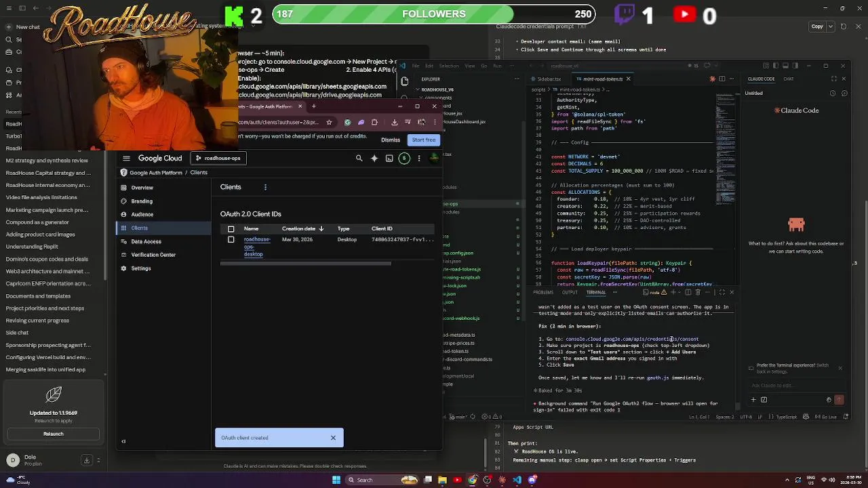The image size is (868, 488).
Task: Click Claude desktop download icon near Dole
Action: (86, 460)
